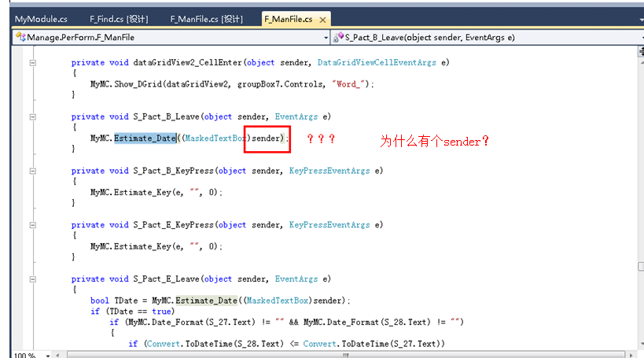The height and width of the screenshot is (358, 644).
Task: Click the horizontal scrollbar right arrow
Action: coord(631,355)
